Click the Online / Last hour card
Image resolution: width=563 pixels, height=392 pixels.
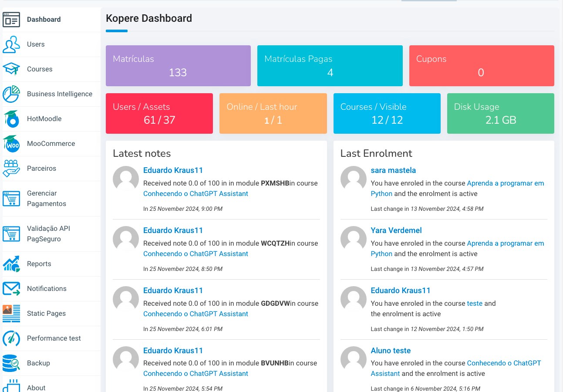[273, 113]
